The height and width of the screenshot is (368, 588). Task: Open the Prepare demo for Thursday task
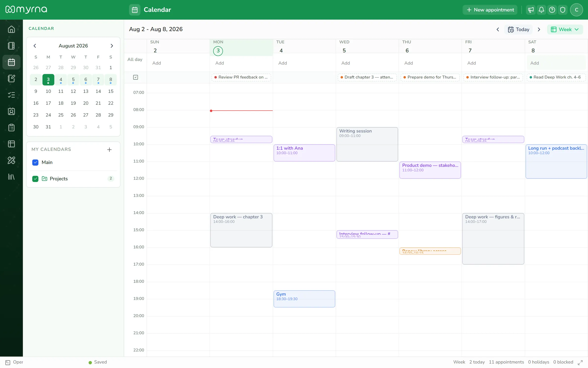coord(430,77)
